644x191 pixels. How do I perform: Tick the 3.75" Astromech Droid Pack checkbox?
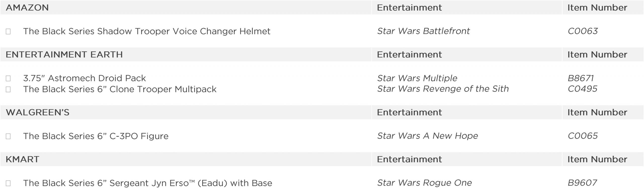pos(8,79)
